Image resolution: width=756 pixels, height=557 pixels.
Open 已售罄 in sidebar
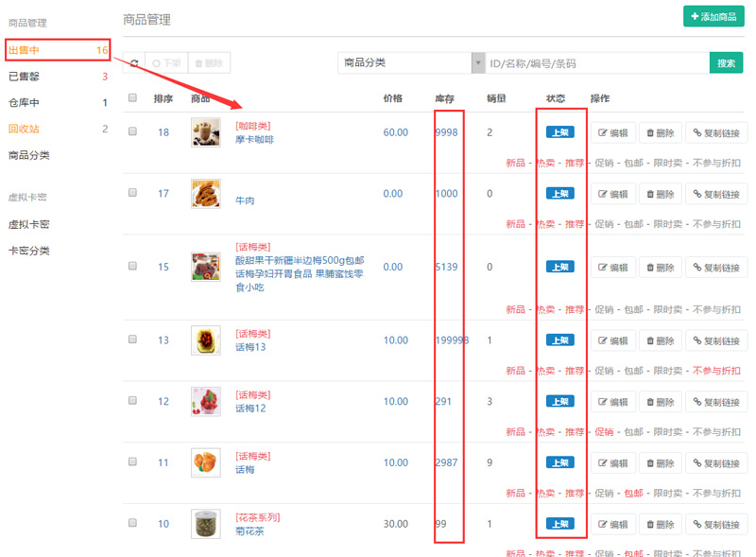pyautogui.click(x=25, y=77)
